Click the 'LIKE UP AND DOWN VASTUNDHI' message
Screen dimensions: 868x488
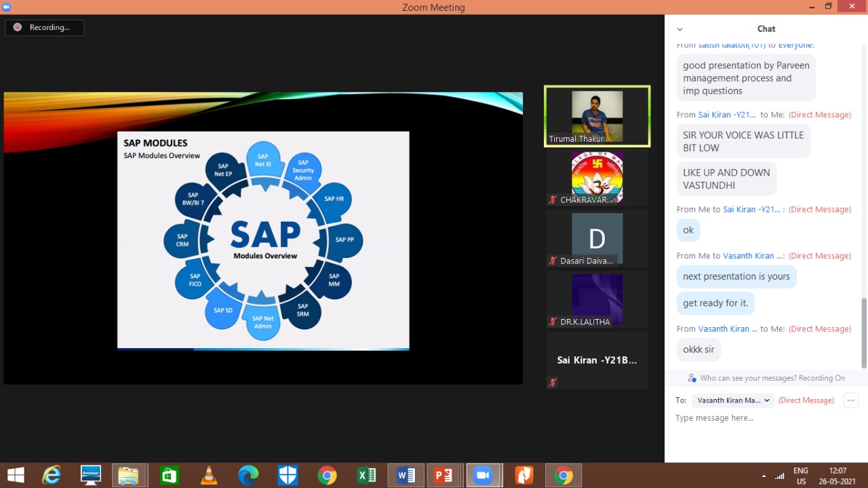[x=726, y=179]
